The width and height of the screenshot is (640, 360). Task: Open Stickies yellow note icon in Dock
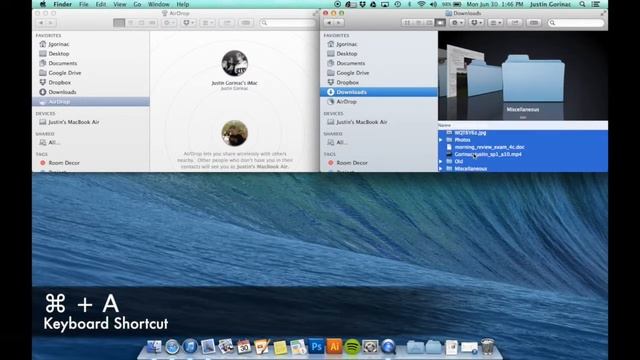click(x=280, y=347)
